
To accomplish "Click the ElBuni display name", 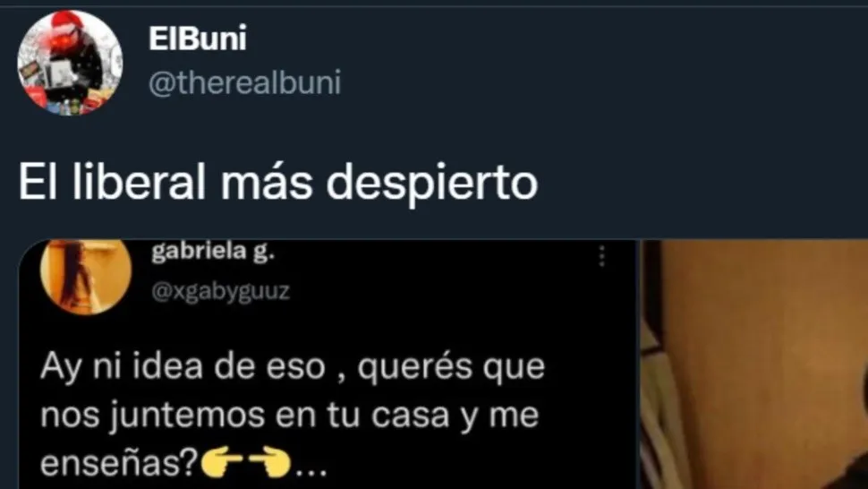I will [198, 39].
